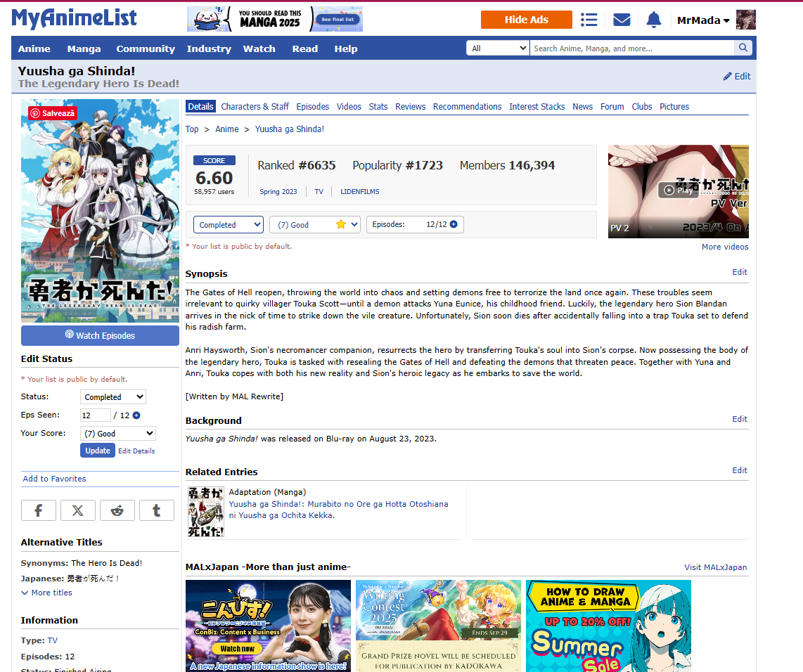The width and height of the screenshot is (803, 672).
Task: Click Edit next to Related Entries
Action: (x=740, y=470)
